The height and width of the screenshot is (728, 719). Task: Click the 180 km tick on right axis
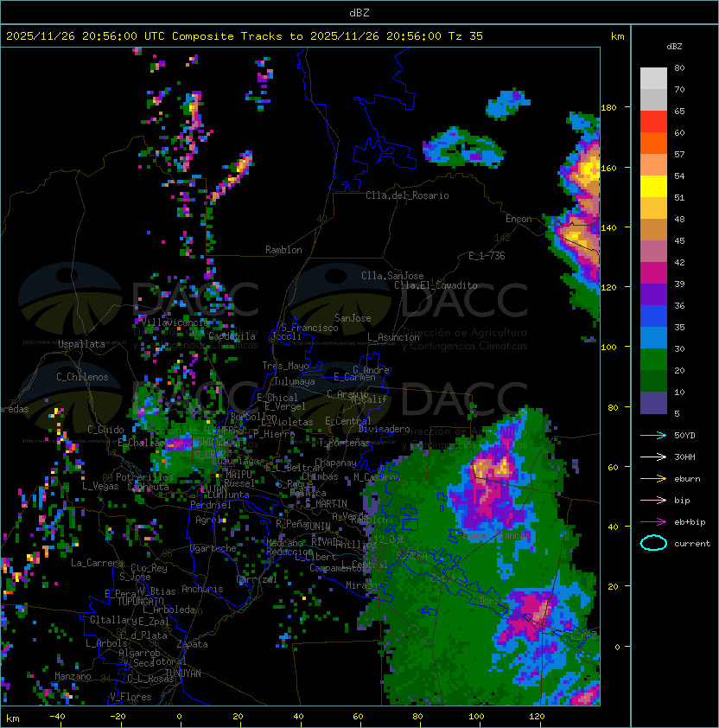pyautogui.click(x=608, y=108)
